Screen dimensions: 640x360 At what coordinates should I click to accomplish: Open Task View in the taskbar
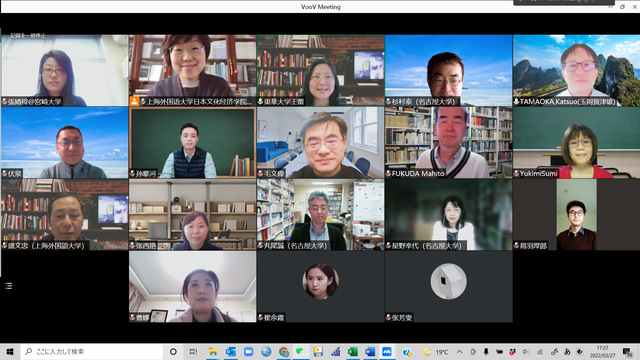[x=193, y=351]
